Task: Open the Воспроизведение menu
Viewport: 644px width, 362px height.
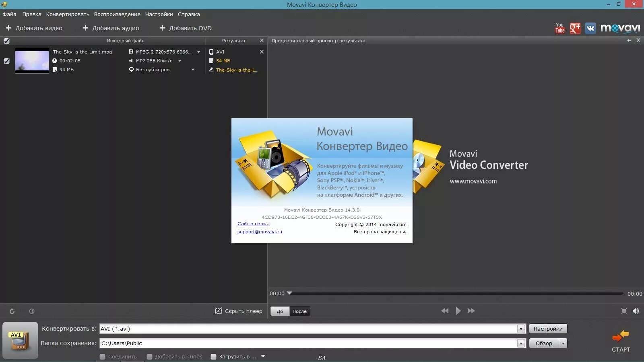Action: [x=117, y=14]
